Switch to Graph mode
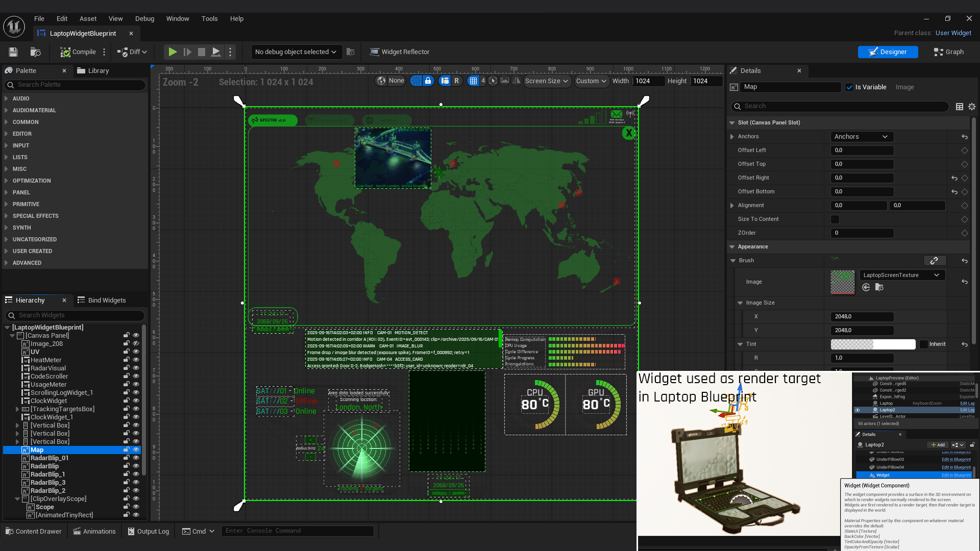Screen dimensions: 980x551 [948, 52]
